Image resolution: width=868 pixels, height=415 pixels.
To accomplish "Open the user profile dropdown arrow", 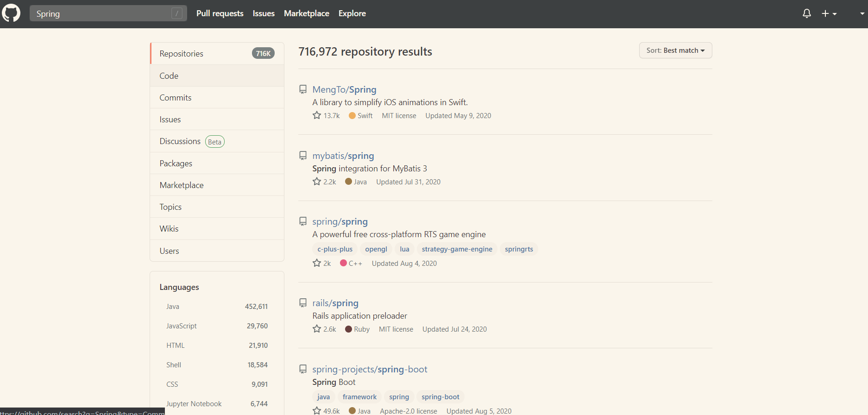I will pos(862,14).
